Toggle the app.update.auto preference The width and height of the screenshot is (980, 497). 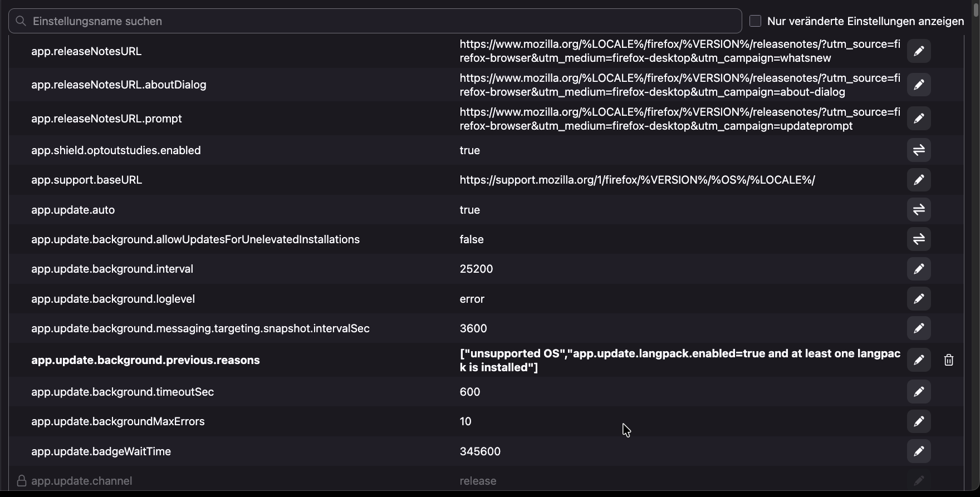click(x=919, y=210)
